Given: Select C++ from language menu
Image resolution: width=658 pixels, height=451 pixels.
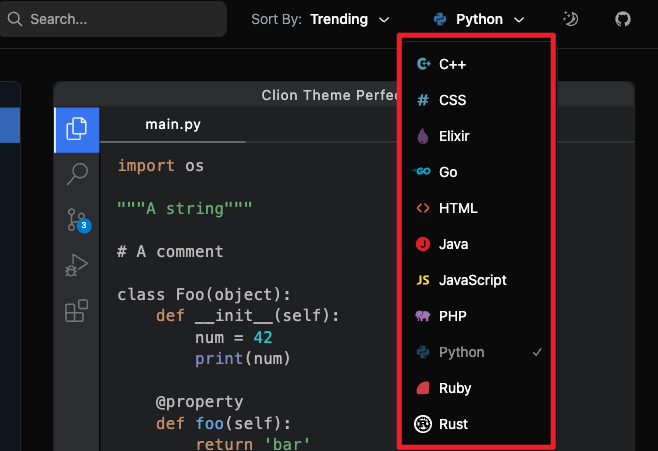Looking at the screenshot, I should click(476, 64).
